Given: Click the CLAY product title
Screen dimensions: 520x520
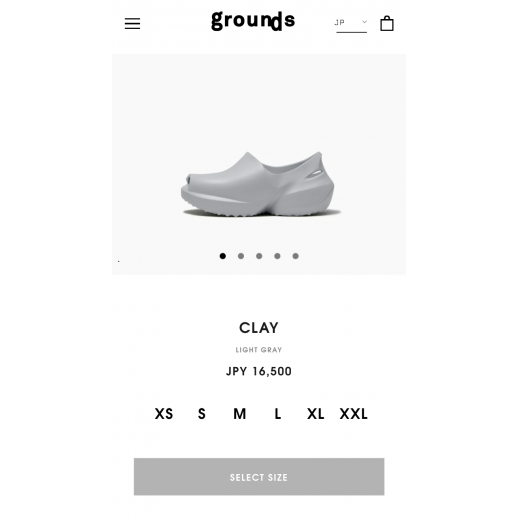Looking at the screenshot, I should coord(259,328).
